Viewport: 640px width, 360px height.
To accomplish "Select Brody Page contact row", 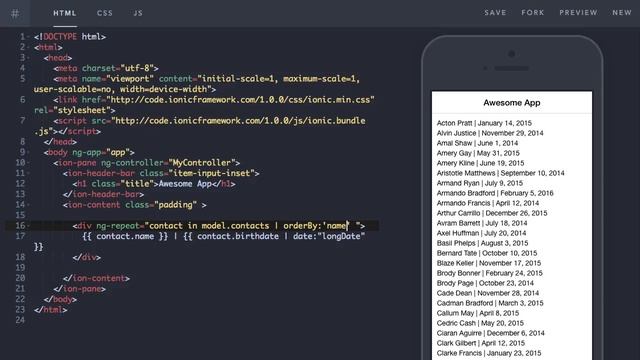I will click(x=485, y=283).
